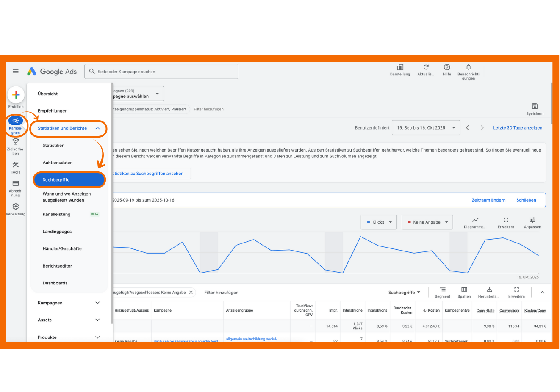Click the Erstellen plus icon
This screenshot has width=560, height=392.
pos(16,95)
